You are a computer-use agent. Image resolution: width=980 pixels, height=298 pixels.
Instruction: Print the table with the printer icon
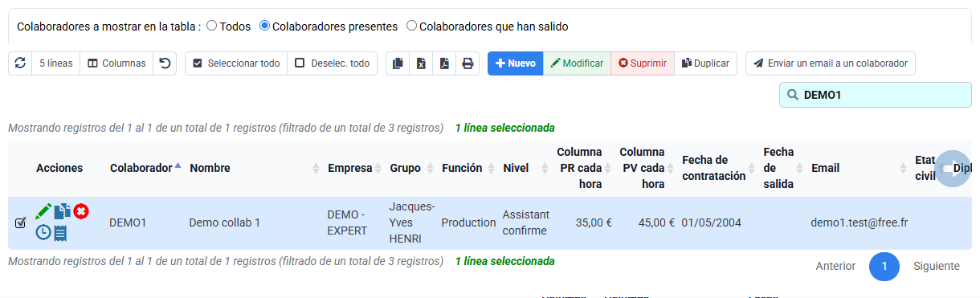468,63
